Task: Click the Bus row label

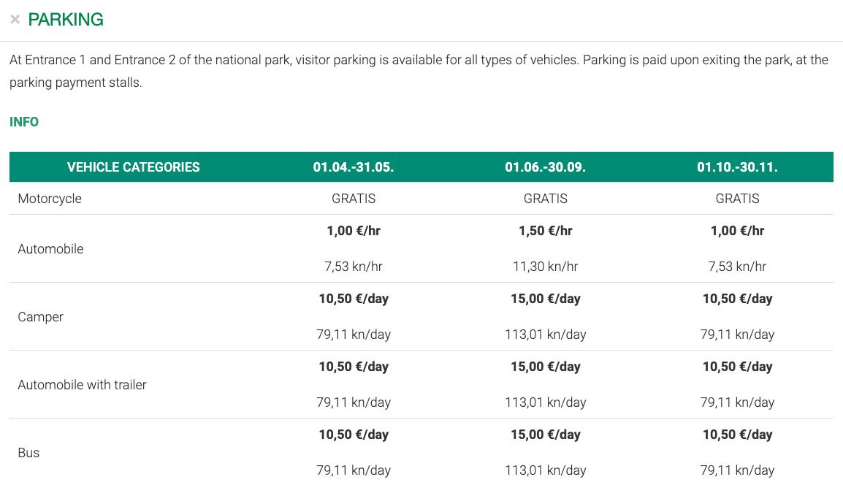Action: click(28, 452)
